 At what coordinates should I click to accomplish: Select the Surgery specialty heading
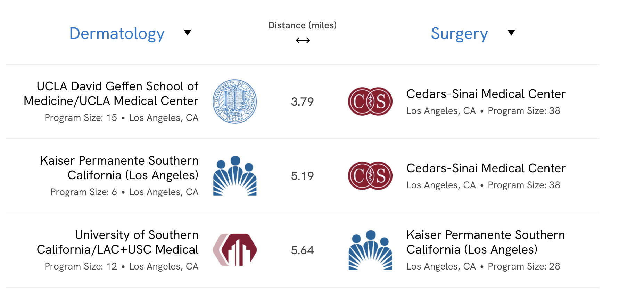460,34
